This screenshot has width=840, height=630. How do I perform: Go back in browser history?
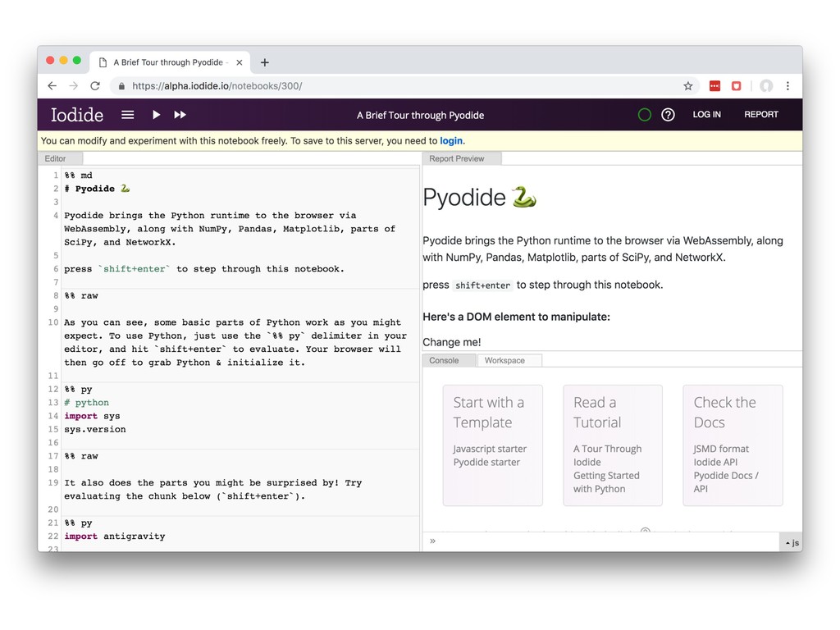tap(52, 85)
